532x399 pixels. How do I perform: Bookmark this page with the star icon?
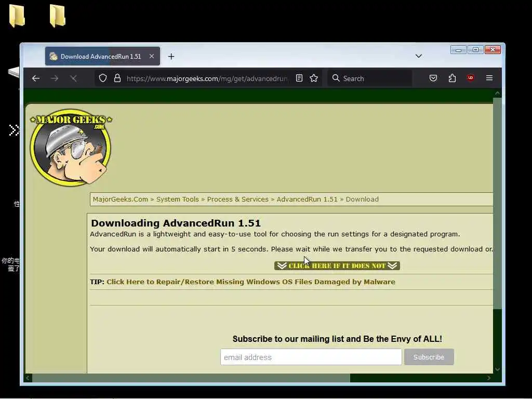point(314,78)
